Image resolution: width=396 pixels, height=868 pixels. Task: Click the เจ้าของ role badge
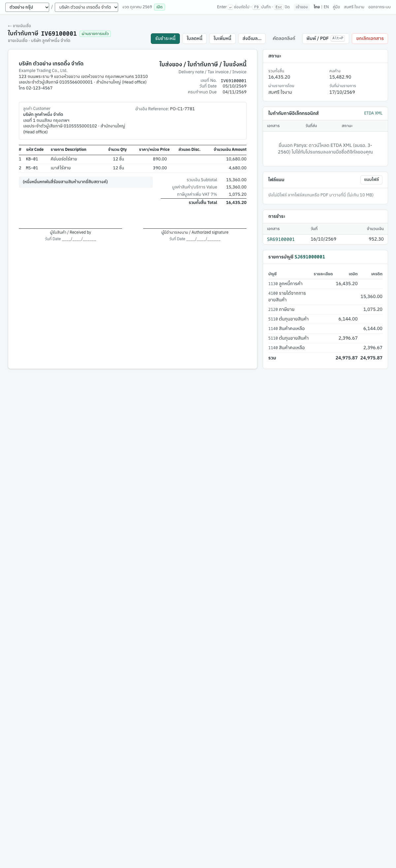point(302,7)
